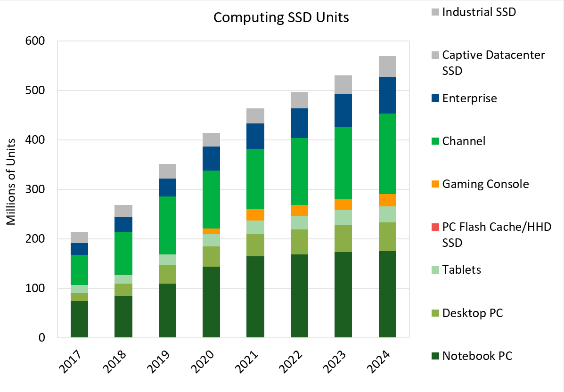
Task: Select the bright green Channel segment for 2019
Action: [x=167, y=225]
